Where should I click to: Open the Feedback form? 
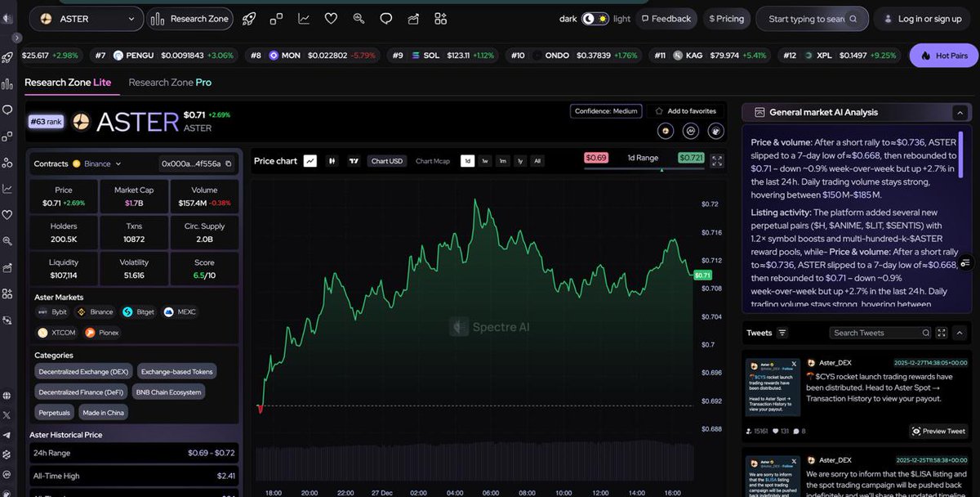(x=666, y=18)
